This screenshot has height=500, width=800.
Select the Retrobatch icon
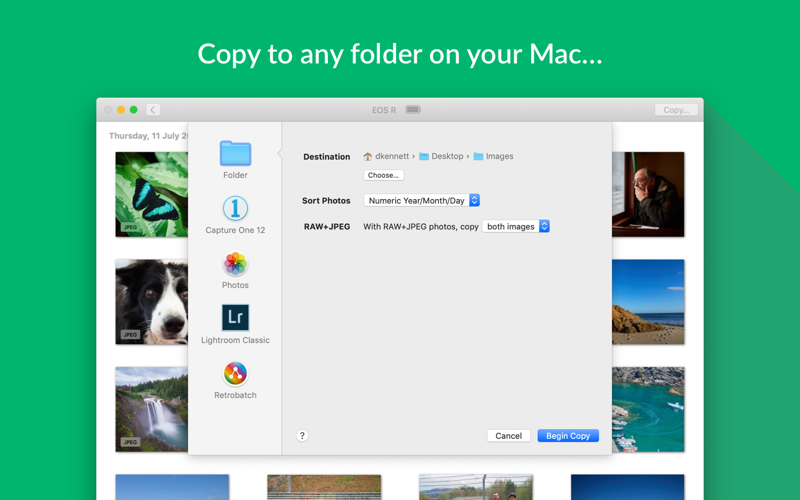point(235,374)
